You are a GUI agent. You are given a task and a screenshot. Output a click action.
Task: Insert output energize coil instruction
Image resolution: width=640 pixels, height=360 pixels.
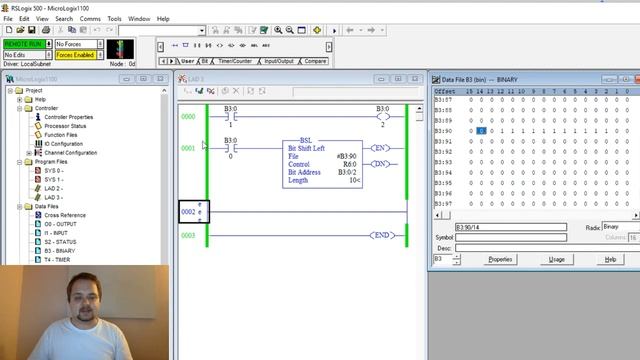(220, 45)
